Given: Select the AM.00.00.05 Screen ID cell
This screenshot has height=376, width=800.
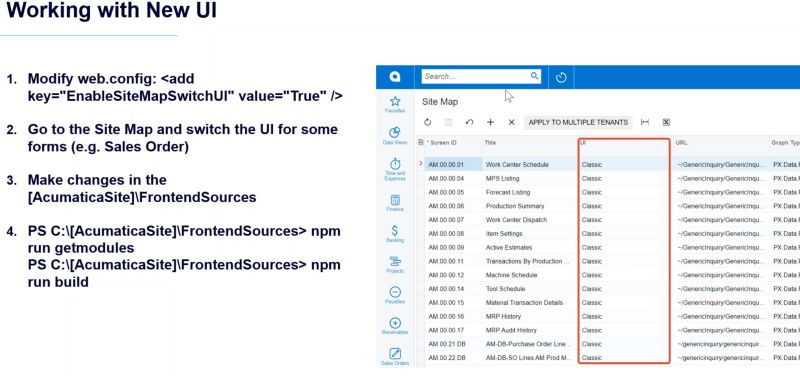Looking at the screenshot, I should 454,192.
